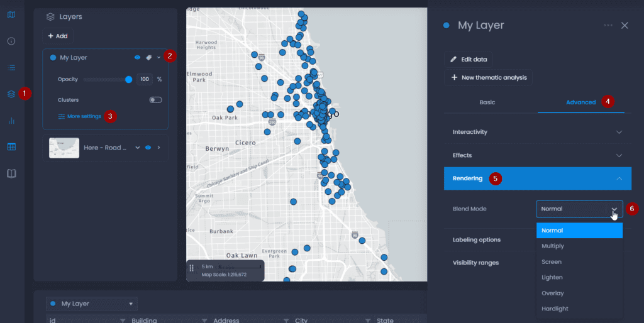Click the grip handle on the scale box
This screenshot has width=644, height=323.
pos(191,268)
